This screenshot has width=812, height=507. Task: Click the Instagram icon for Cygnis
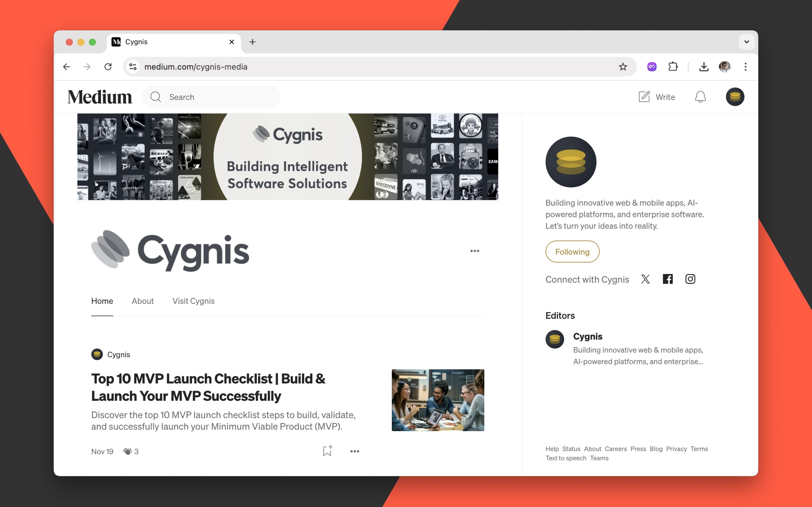click(x=690, y=279)
